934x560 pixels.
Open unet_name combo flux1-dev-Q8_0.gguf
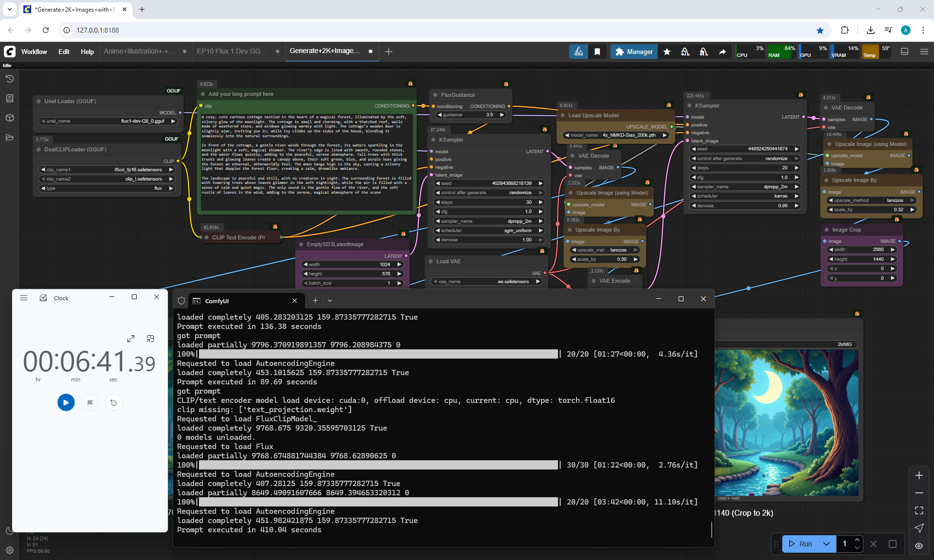[108, 121]
